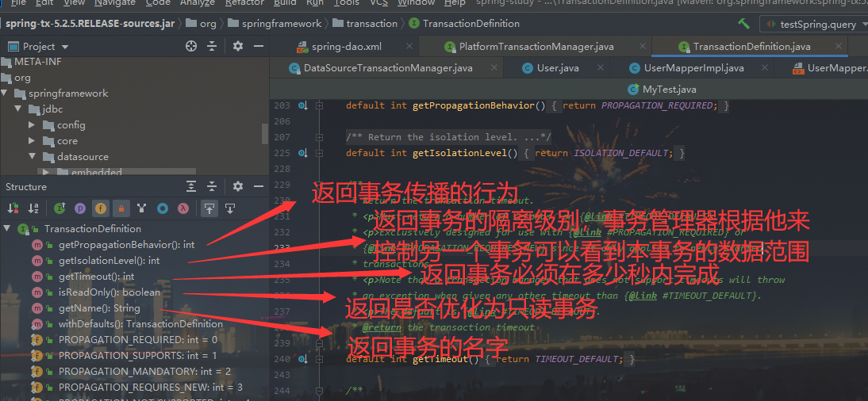Click gutter implementation icon at line 240
This screenshot has height=401, width=868.
[302, 359]
